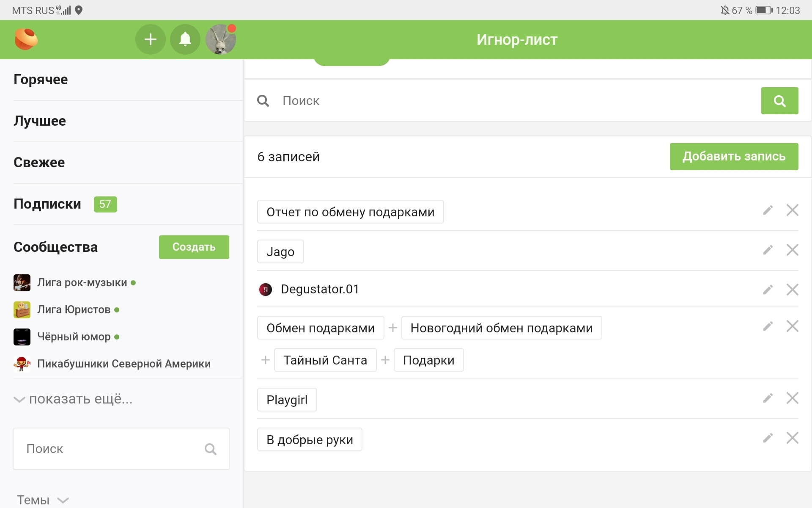This screenshot has width=812, height=508.
Task: Expand «показать ещё...» communities list
Action: [x=73, y=399]
